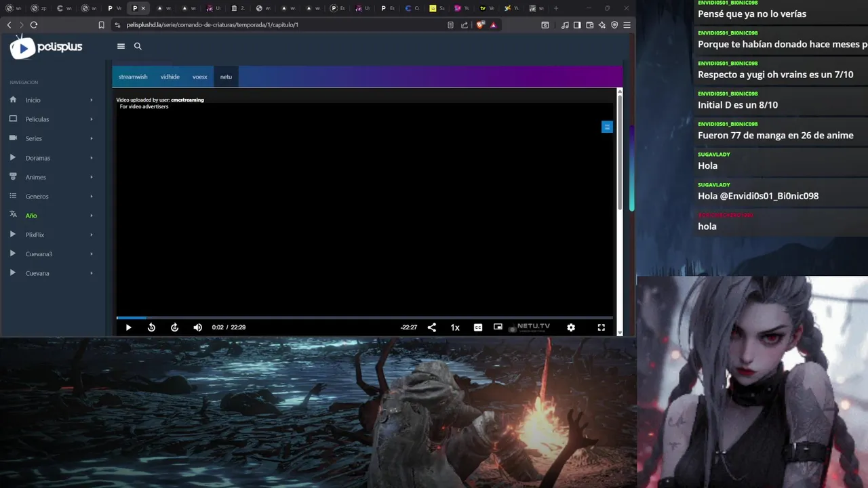The height and width of the screenshot is (488, 868).
Task: Click the play icon beside Cuevana3
Action: point(13,253)
